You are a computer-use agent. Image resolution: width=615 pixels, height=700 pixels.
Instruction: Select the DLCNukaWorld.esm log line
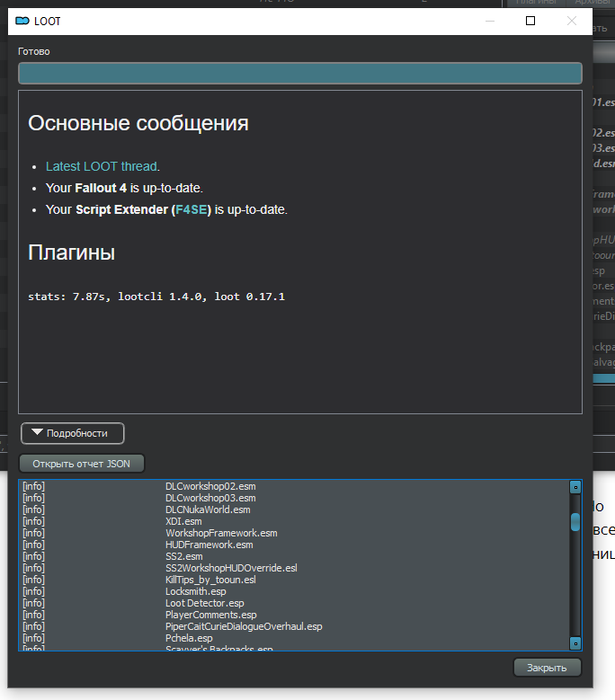(x=294, y=509)
